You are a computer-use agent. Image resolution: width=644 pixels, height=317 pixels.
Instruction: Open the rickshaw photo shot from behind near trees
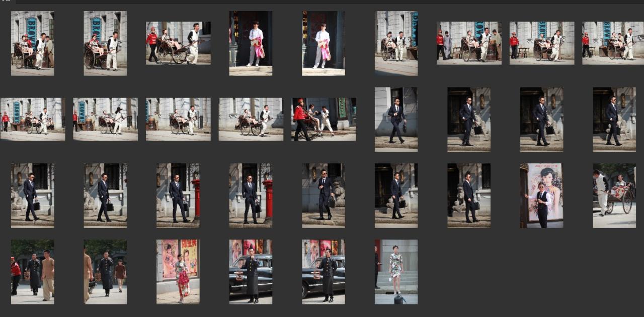coord(614,195)
